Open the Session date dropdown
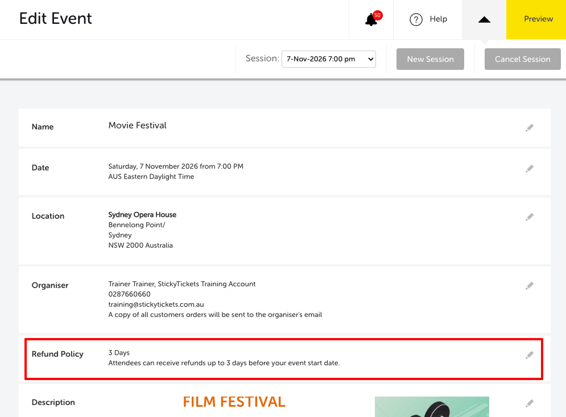 point(328,59)
